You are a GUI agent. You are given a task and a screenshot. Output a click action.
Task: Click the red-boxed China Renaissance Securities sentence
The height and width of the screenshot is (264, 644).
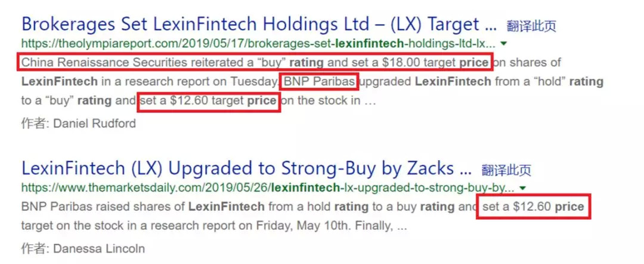coord(255,63)
